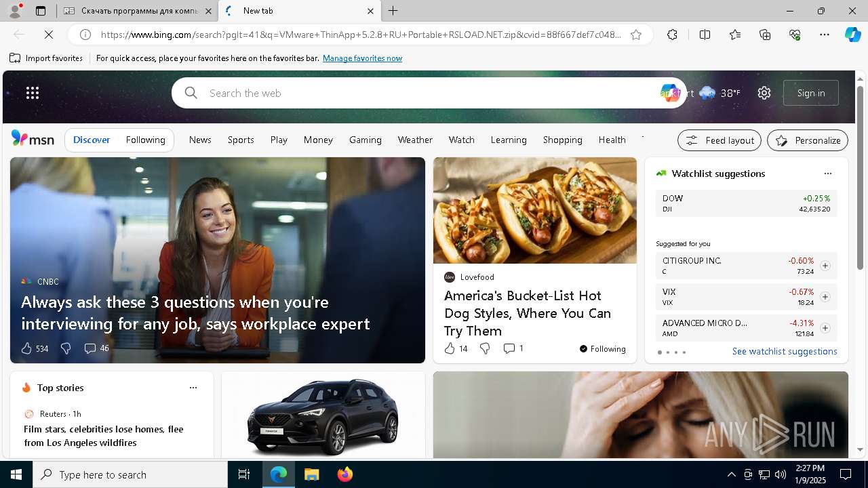Click the weather 38°F widget
Viewport: 868px width, 488px height.
(x=720, y=93)
